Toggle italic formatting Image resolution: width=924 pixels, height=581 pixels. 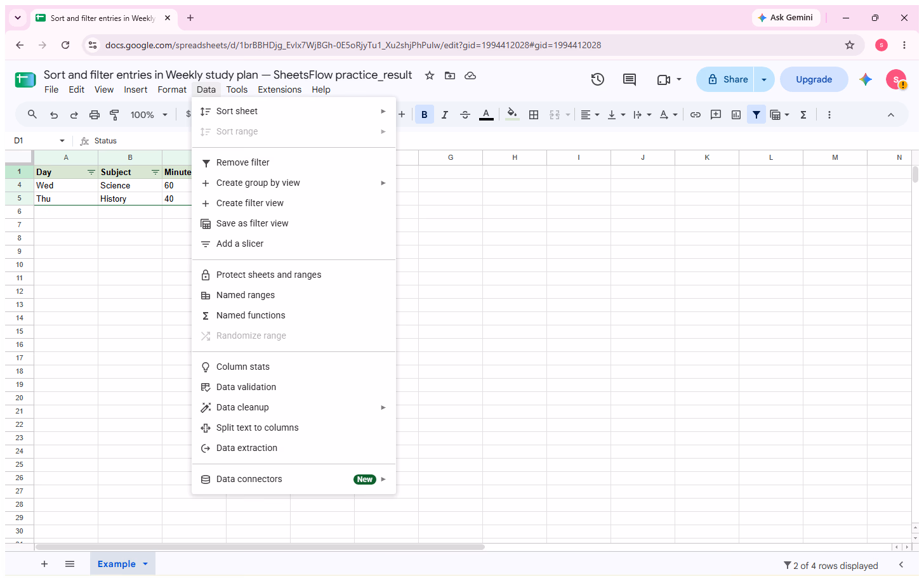coord(445,115)
